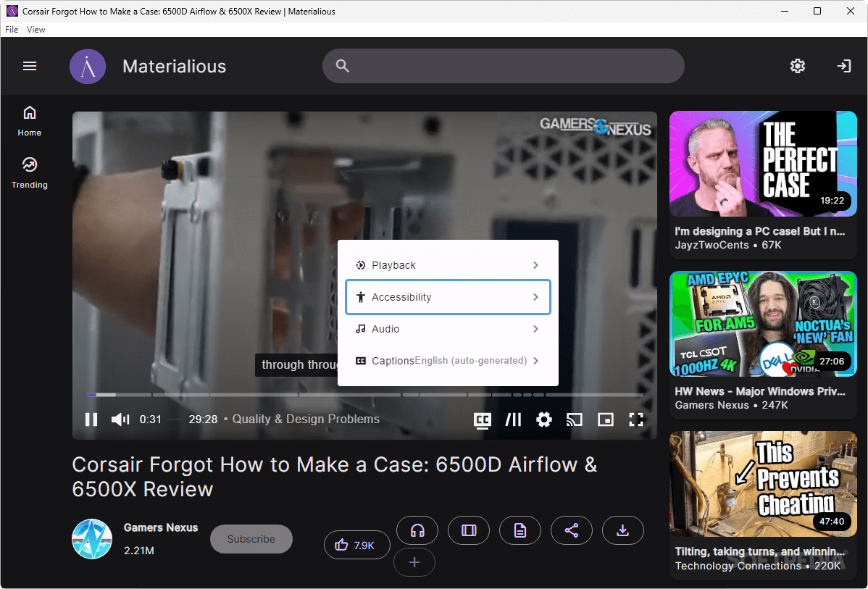Click the plus add-to-playlist button
868x589 pixels.
coord(414,562)
